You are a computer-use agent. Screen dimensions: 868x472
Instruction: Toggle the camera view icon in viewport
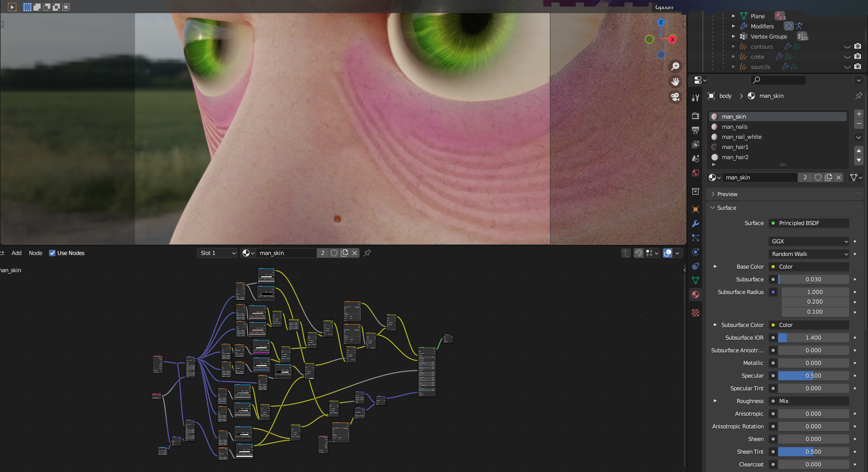(x=675, y=97)
